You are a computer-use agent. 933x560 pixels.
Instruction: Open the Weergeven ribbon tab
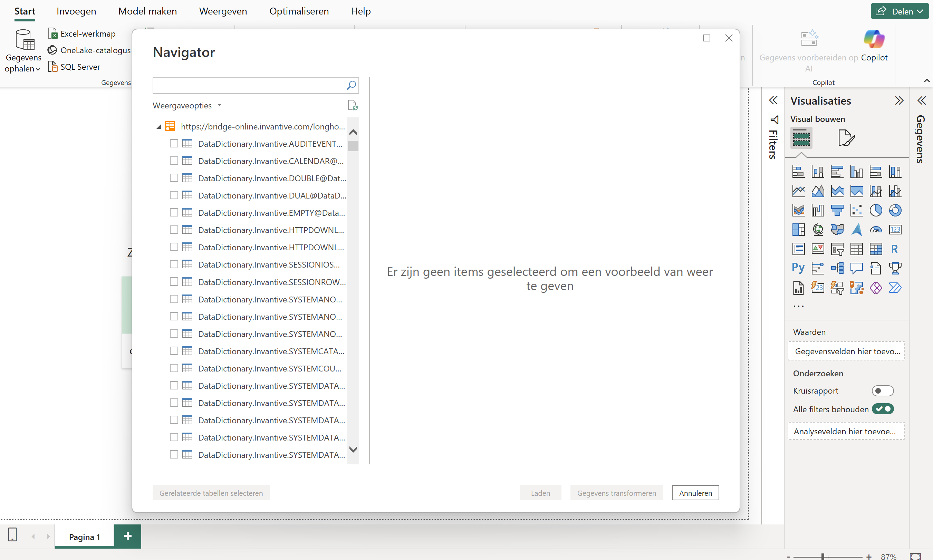point(223,11)
